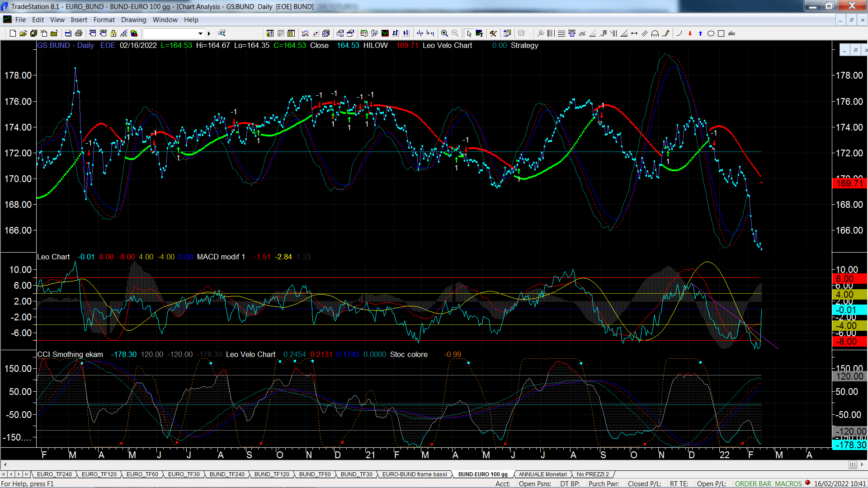
Task: Select the Gann fan drawing tool
Action: click(x=624, y=33)
